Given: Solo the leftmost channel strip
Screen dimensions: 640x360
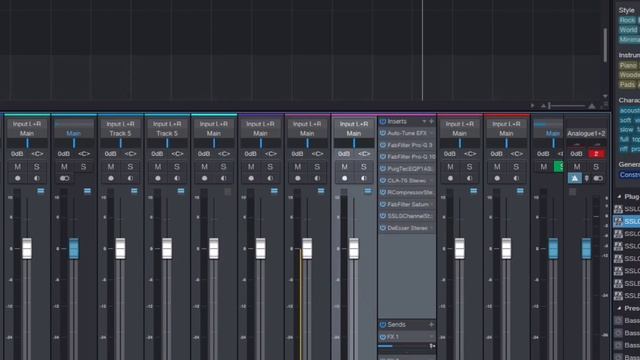Looking at the screenshot, I should [37, 167].
